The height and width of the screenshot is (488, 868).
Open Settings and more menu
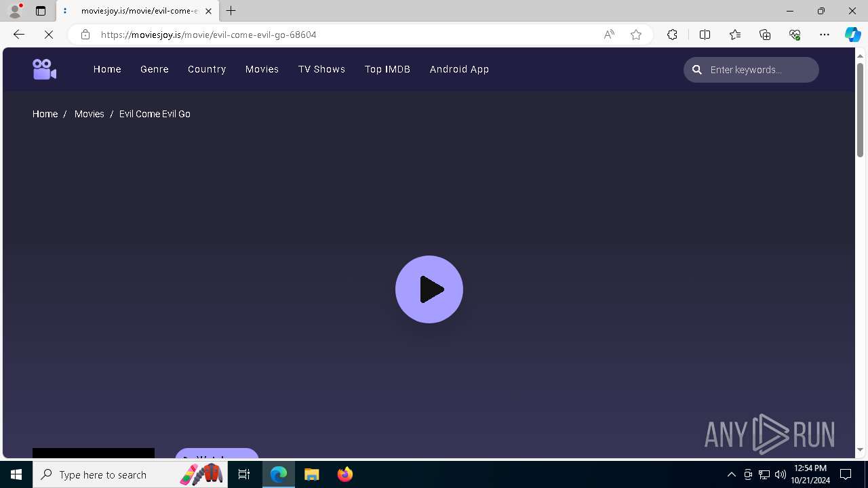[825, 35]
